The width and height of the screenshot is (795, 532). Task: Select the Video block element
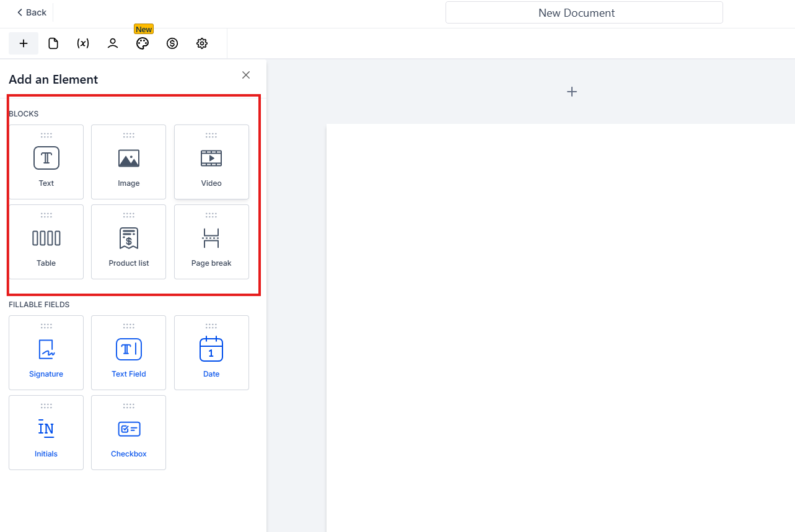point(211,162)
